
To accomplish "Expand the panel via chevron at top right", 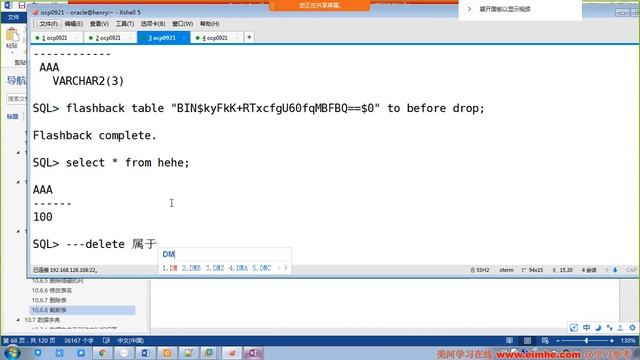I will point(469,9).
